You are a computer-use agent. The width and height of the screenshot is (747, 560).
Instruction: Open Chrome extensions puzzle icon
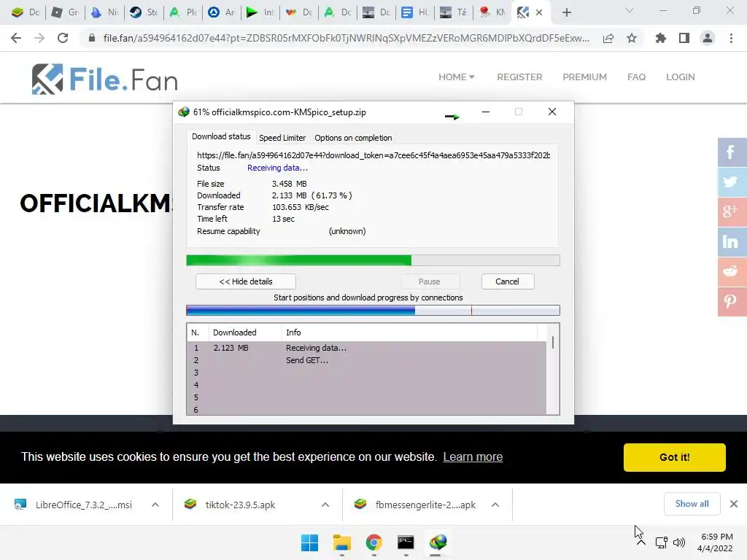pos(660,38)
